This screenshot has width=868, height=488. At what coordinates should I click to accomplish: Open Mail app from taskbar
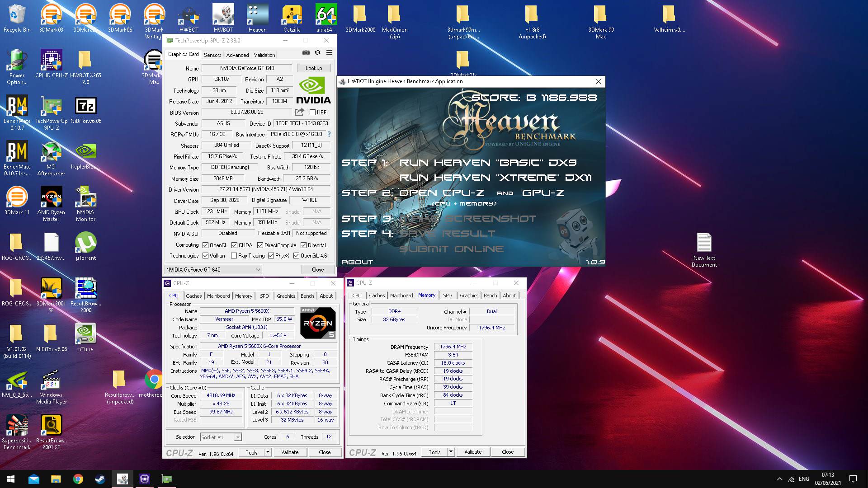point(34,479)
